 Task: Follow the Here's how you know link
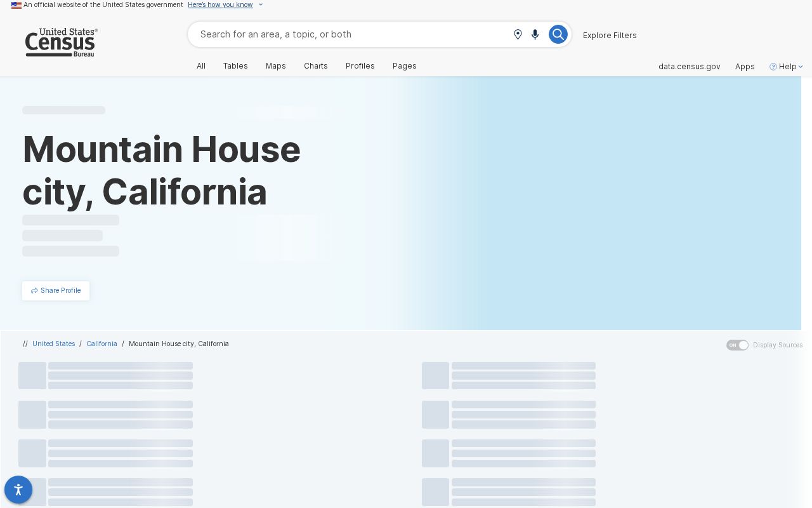(x=220, y=5)
